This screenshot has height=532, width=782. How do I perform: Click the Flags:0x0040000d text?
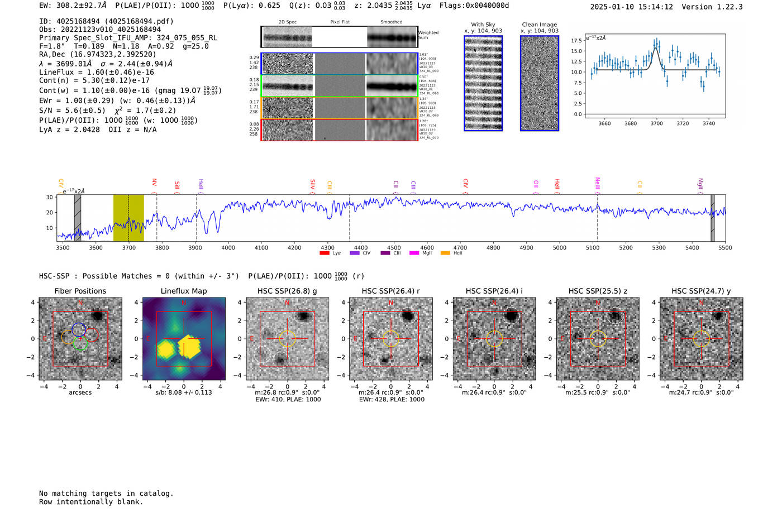[474, 6]
